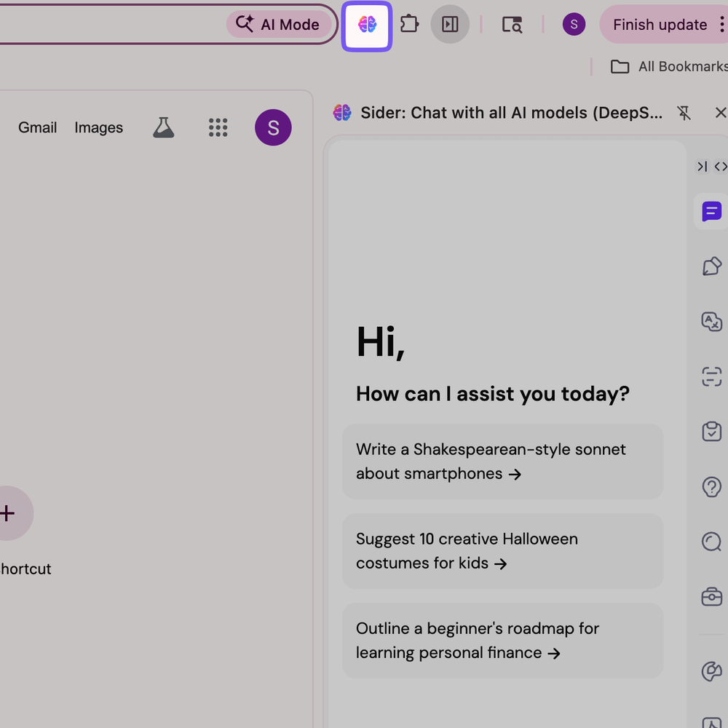Click the Google Lens search icon in toolbar
The width and height of the screenshot is (728, 728).
512,25
